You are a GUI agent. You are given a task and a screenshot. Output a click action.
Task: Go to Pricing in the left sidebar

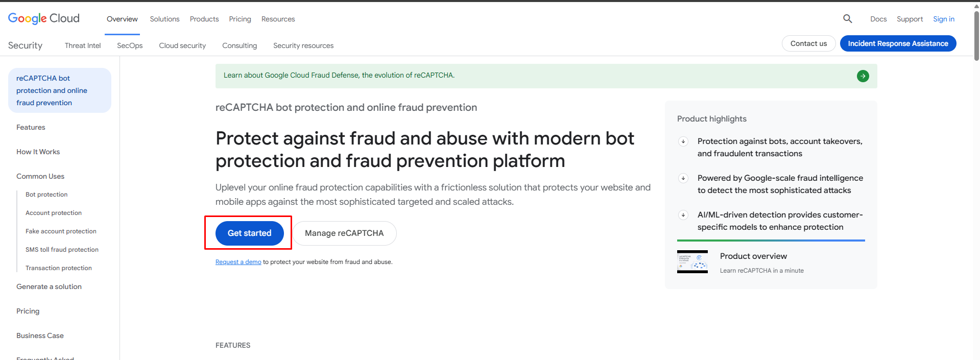[x=28, y=311]
